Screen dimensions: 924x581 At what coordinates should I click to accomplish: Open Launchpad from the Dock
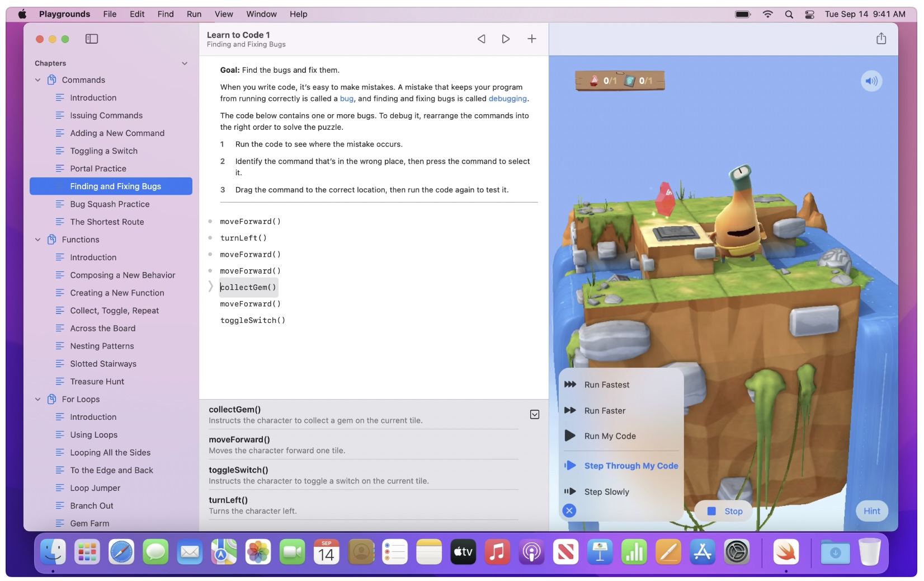87,553
